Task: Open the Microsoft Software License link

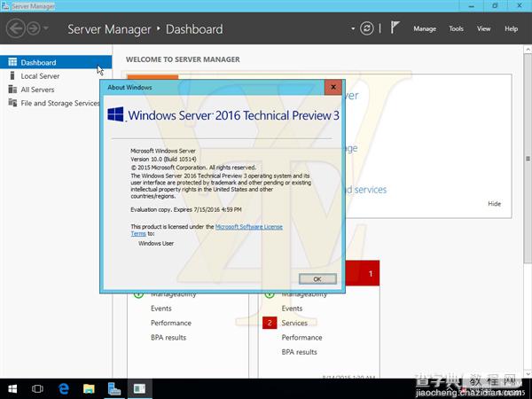Action: (x=248, y=227)
